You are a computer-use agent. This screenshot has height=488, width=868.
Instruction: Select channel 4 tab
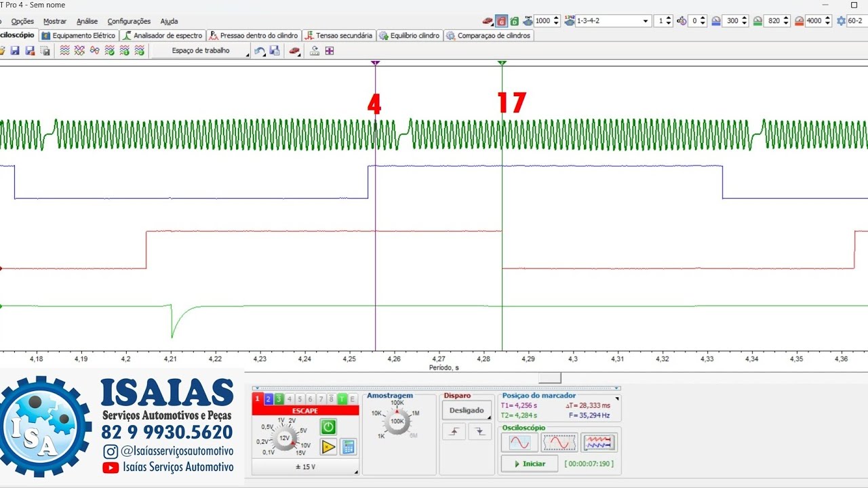(290, 399)
